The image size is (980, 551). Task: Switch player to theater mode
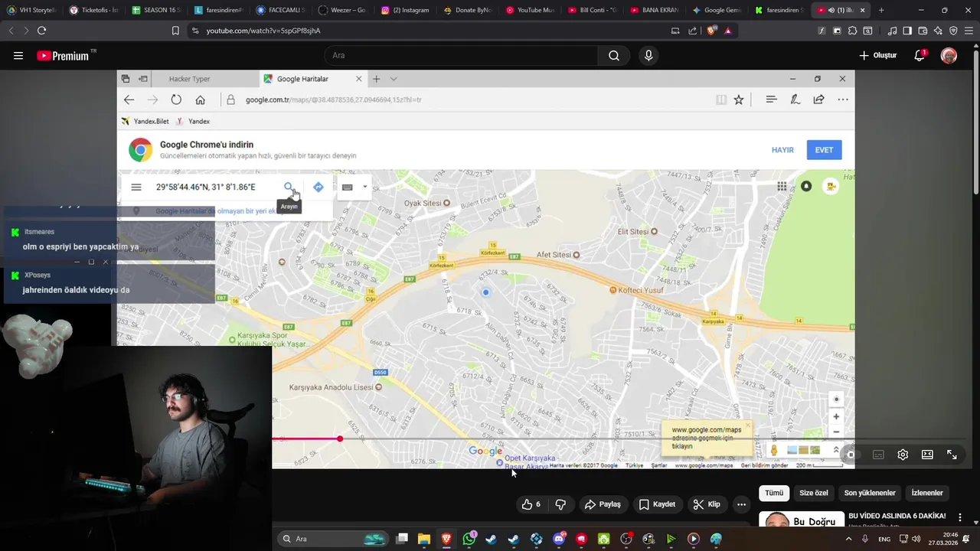(x=927, y=455)
